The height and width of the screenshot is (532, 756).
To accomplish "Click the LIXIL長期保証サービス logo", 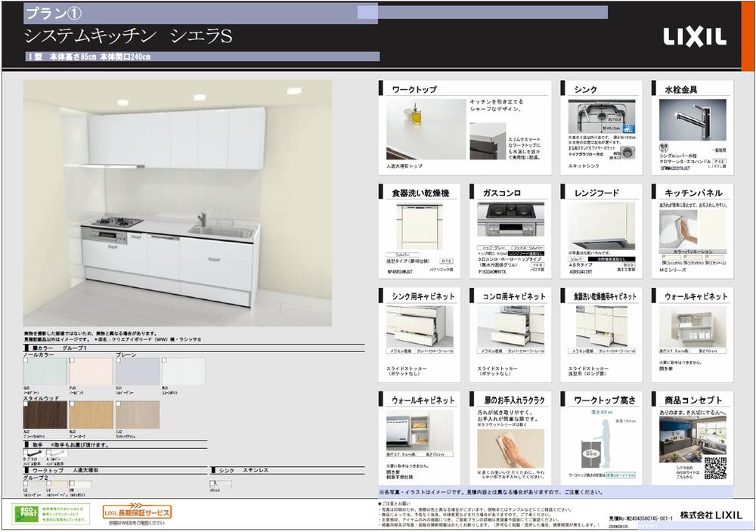I will point(137,512).
